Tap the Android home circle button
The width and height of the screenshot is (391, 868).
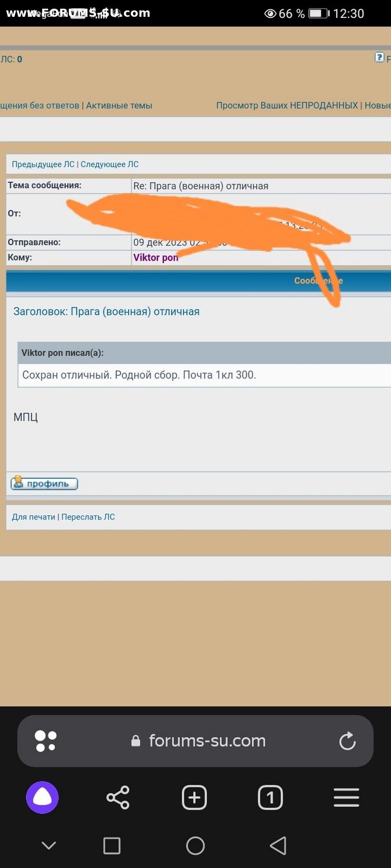[x=195, y=845]
